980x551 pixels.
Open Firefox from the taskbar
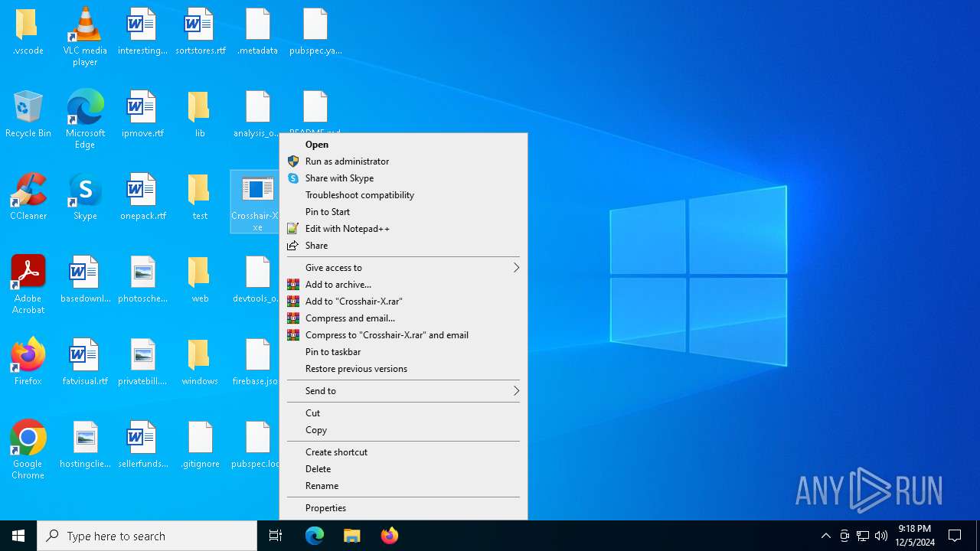(390, 536)
